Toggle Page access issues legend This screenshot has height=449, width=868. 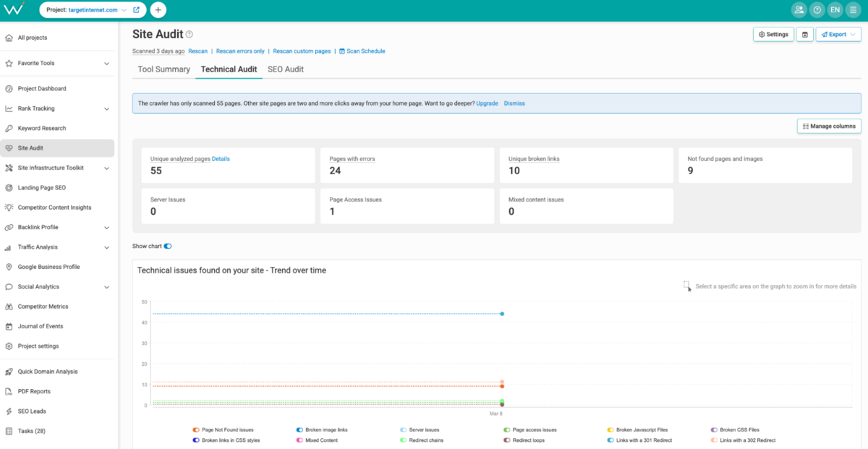tap(507, 430)
